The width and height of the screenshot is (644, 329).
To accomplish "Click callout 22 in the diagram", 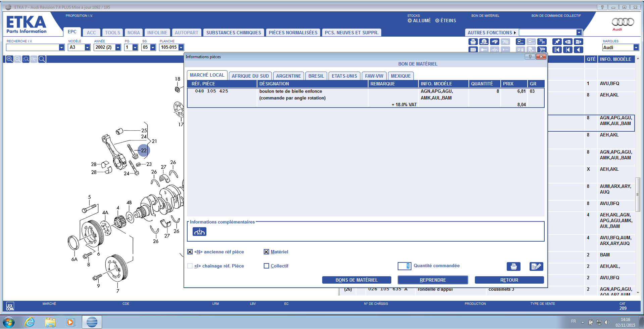I will click(144, 150).
